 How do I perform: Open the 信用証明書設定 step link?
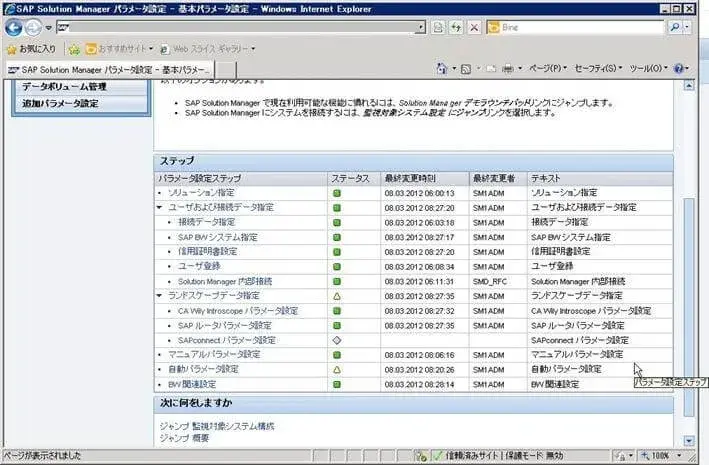207,251
